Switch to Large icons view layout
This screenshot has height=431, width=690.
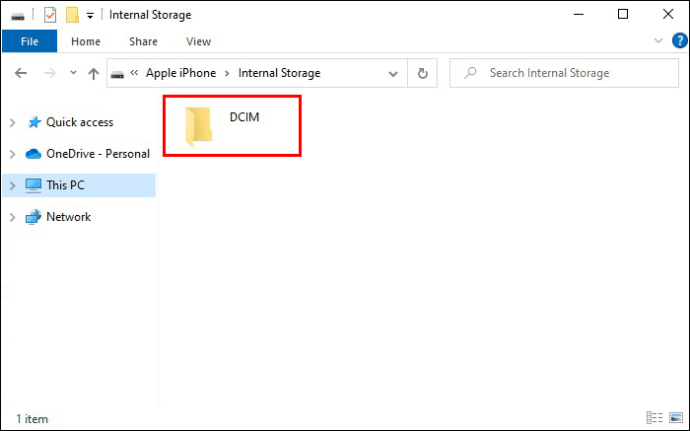pyautogui.click(x=676, y=417)
